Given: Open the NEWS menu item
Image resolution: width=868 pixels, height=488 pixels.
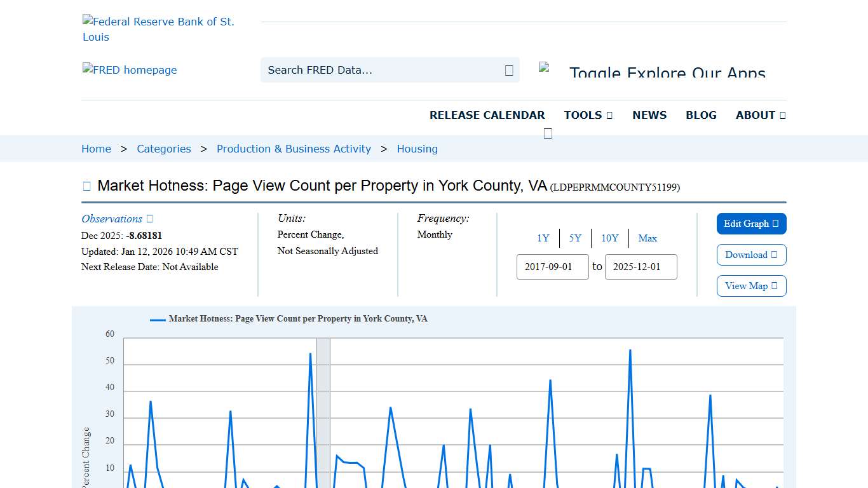Looking at the screenshot, I should point(649,115).
